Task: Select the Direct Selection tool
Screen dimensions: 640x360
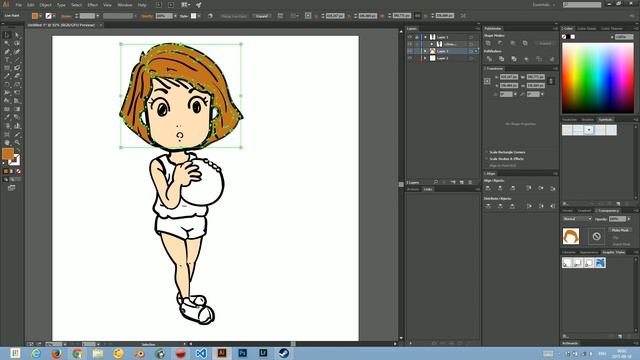Action: pos(17,35)
